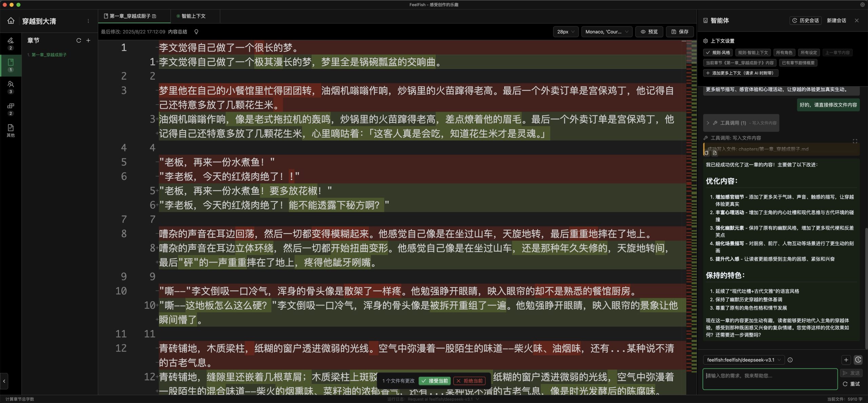Open the 其他 (other) files section
The height and width of the screenshot is (403, 868).
pyautogui.click(x=11, y=130)
